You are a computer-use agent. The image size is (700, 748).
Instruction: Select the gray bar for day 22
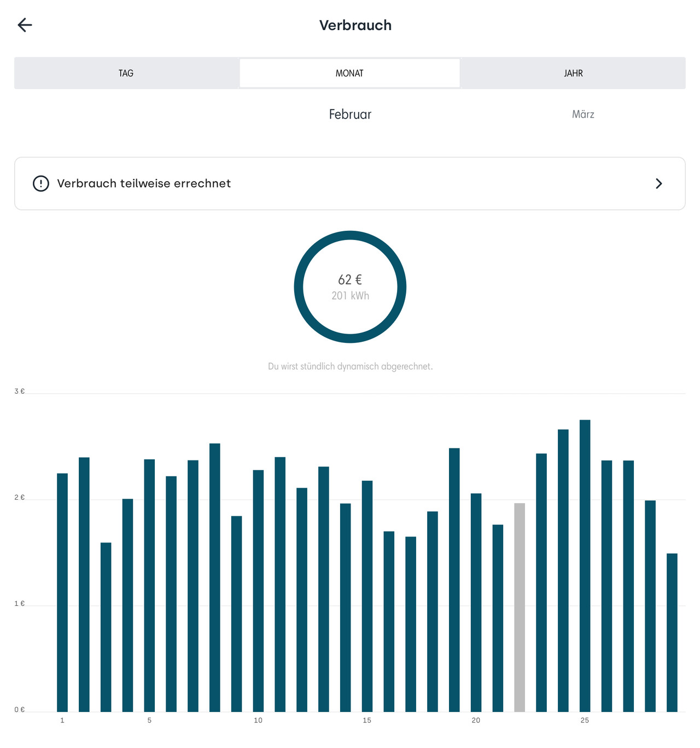pyautogui.click(x=520, y=607)
